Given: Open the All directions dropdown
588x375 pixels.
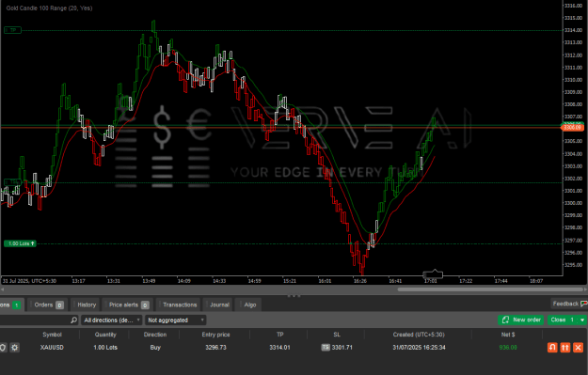Looking at the screenshot, I should (111, 320).
